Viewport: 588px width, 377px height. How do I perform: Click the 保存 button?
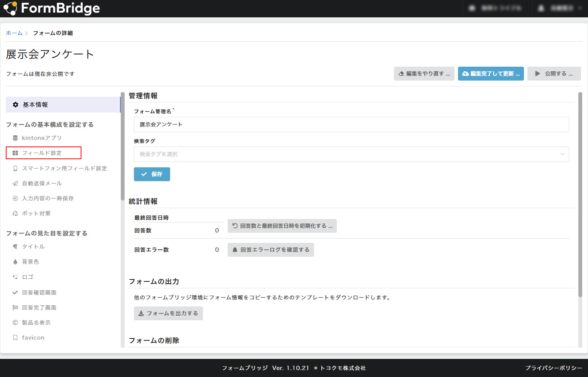pos(152,174)
